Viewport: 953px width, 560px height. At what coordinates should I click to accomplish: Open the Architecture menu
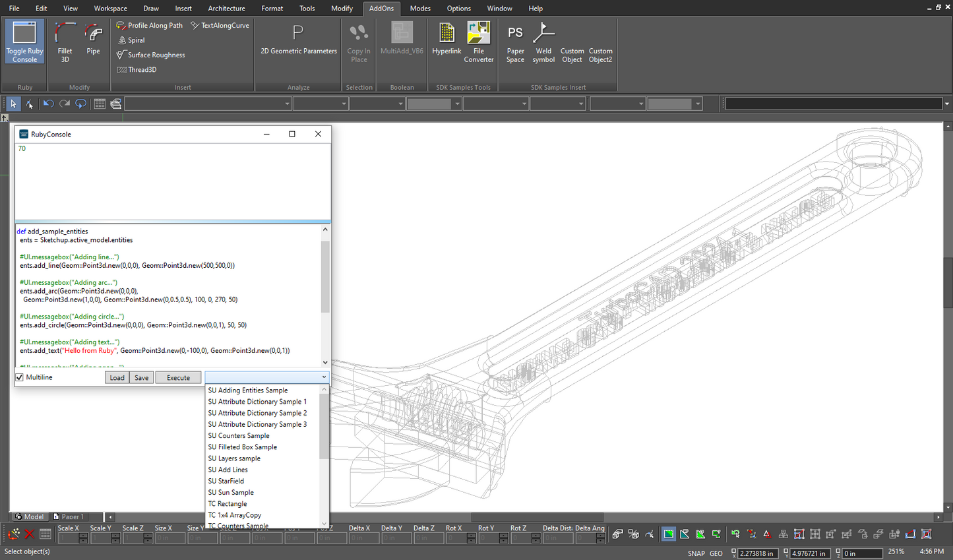226,8
